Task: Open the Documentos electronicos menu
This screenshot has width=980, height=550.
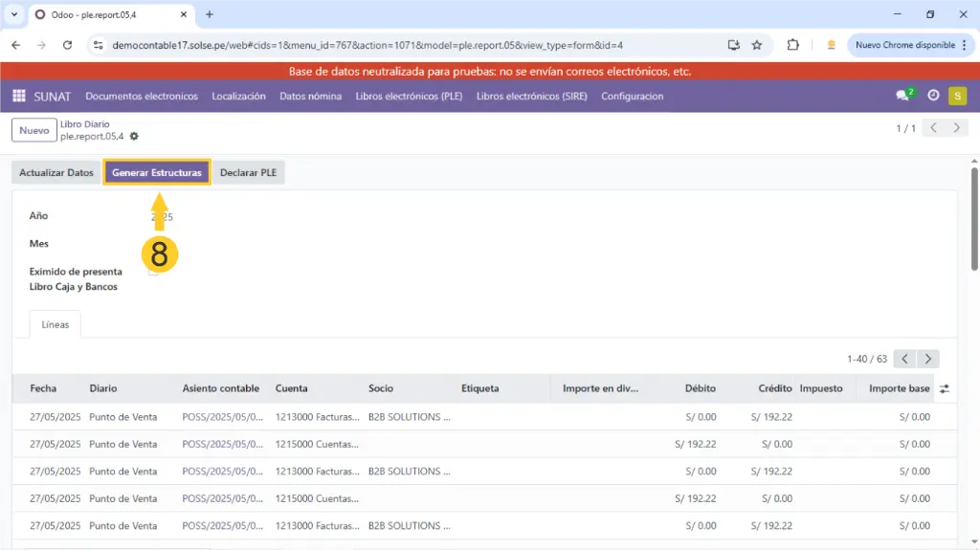Action: [x=142, y=96]
